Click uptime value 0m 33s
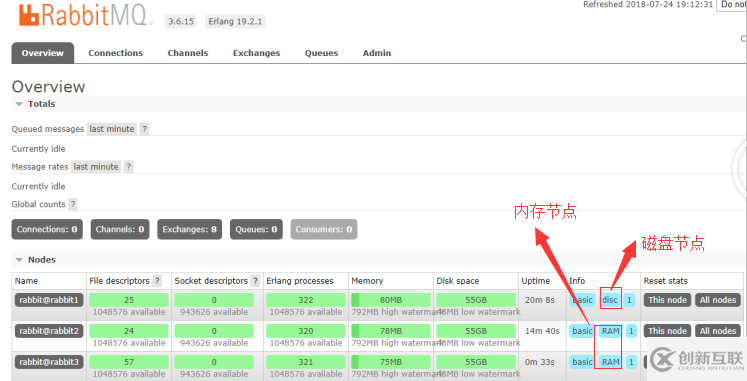 pos(540,362)
